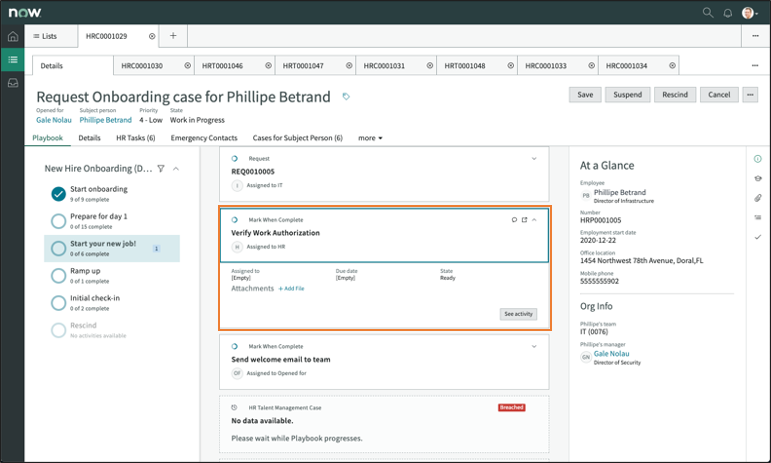The image size is (771, 463).
Task: Open Phillipe Betrand subject person link
Action: point(106,120)
